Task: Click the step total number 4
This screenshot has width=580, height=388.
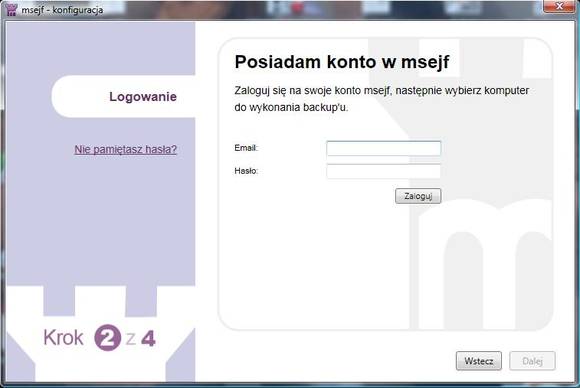Action: point(148,338)
